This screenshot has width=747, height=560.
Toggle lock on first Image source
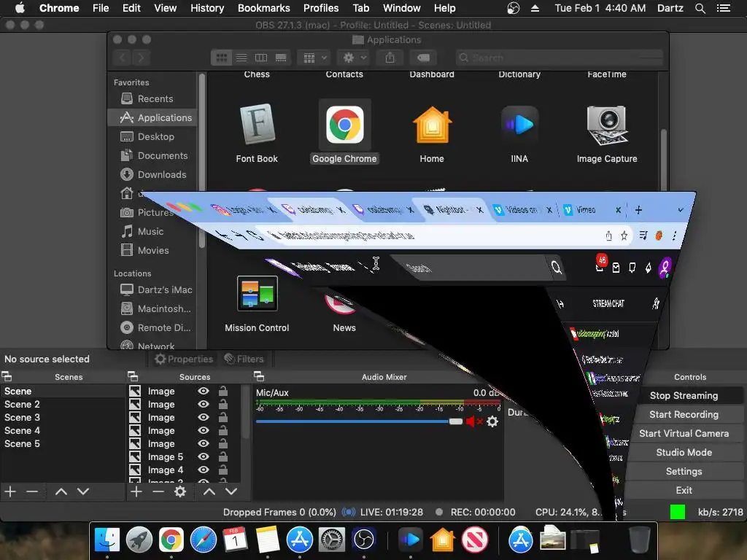click(x=223, y=391)
